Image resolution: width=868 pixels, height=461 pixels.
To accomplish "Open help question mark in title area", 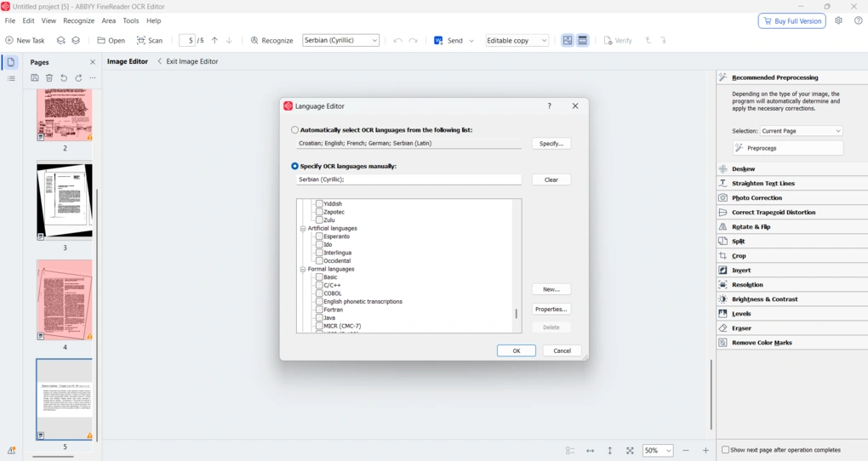I will [x=858, y=20].
